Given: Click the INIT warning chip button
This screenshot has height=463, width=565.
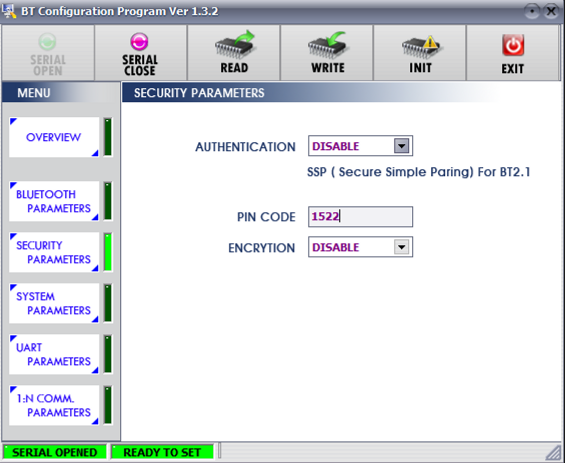Looking at the screenshot, I should point(420,53).
